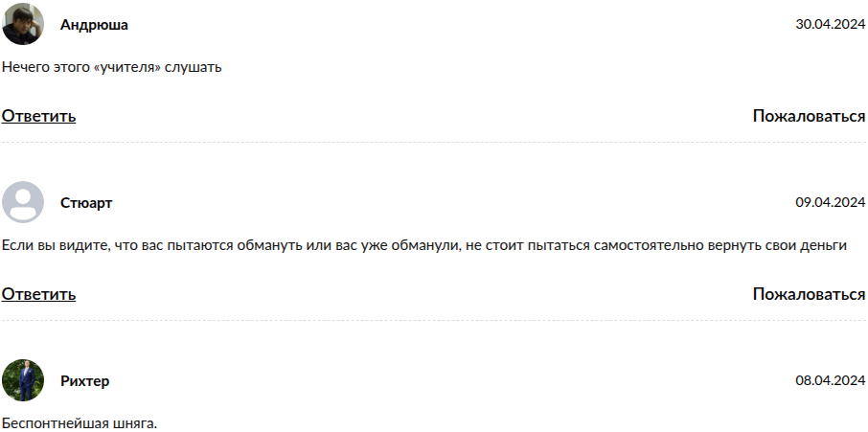Click the comment text about «учителя»
Image resolution: width=868 pixels, height=432 pixels.
[x=112, y=68]
